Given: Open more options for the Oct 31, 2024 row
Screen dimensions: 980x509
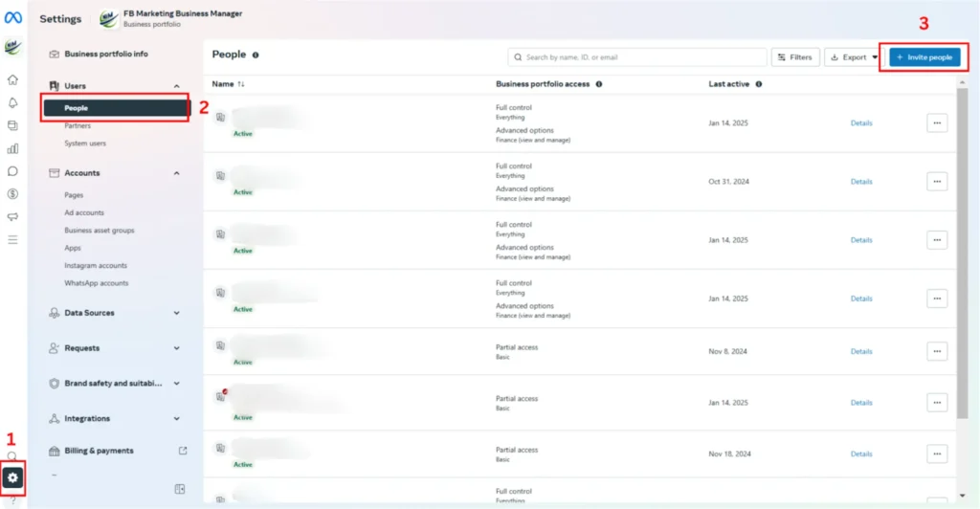Looking at the screenshot, I should [x=937, y=182].
